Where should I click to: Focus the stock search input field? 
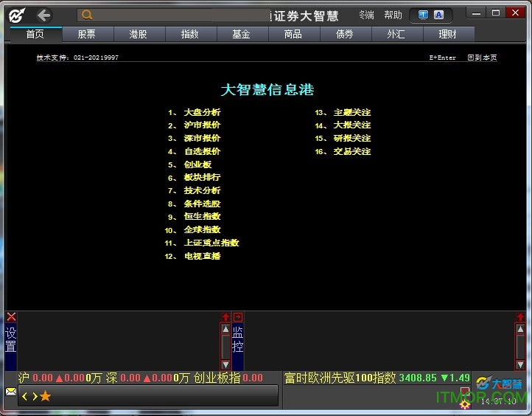click(x=174, y=15)
